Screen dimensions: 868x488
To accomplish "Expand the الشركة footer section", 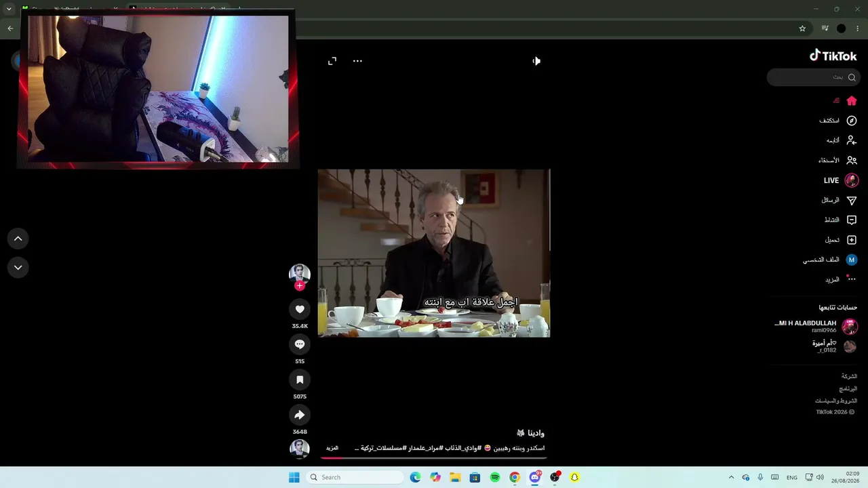I will click(x=849, y=376).
